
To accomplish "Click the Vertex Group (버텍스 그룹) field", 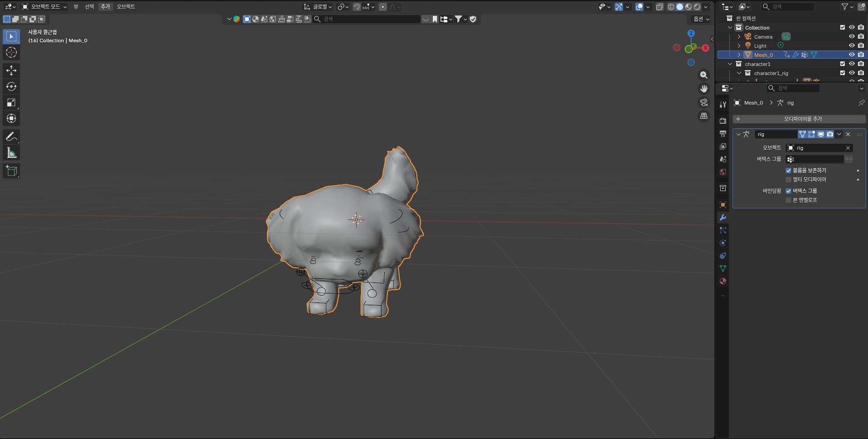I will click(815, 159).
